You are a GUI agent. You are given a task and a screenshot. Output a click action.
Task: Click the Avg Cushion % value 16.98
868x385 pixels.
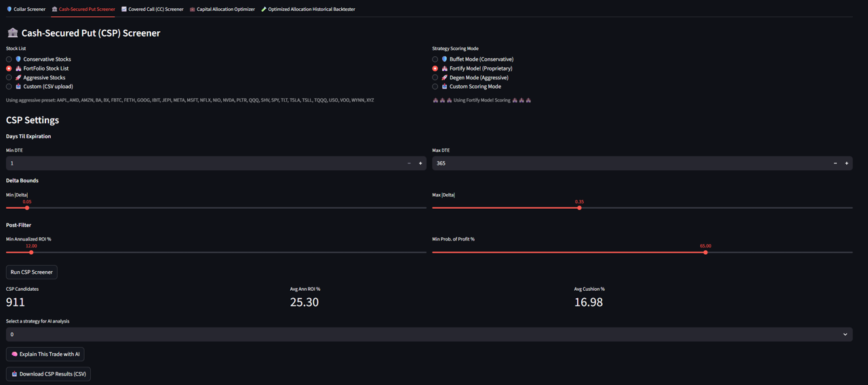589,302
